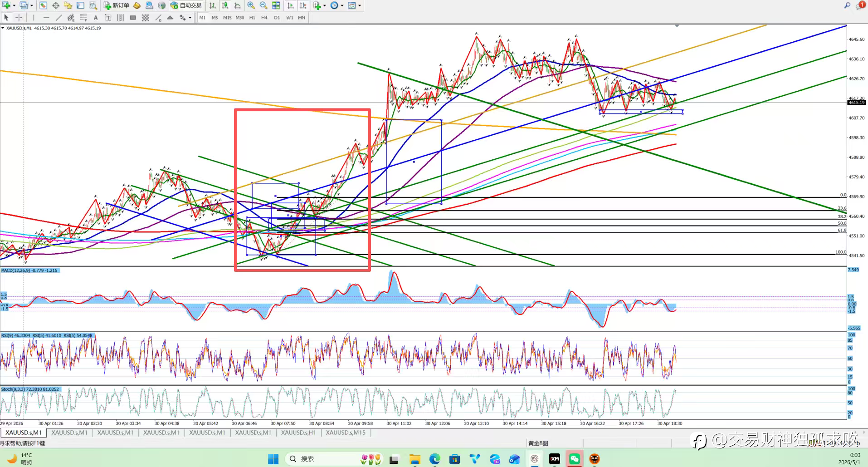Zoom out of the chart
This screenshot has width=868, height=467.
(263, 5)
